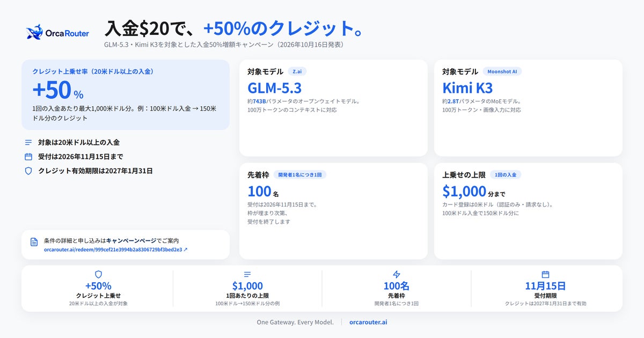Screen dimensions: 644x338
Task: Click the Z.ai badge on GLM-5.3 card
Action: pyautogui.click(x=297, y=71)
